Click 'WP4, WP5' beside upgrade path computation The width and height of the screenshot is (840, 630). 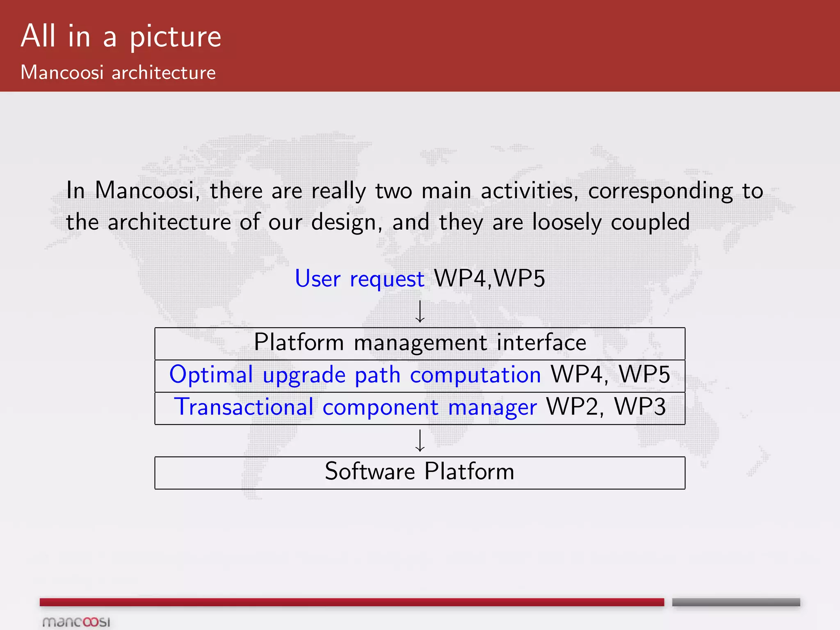(x=610, y=374)
